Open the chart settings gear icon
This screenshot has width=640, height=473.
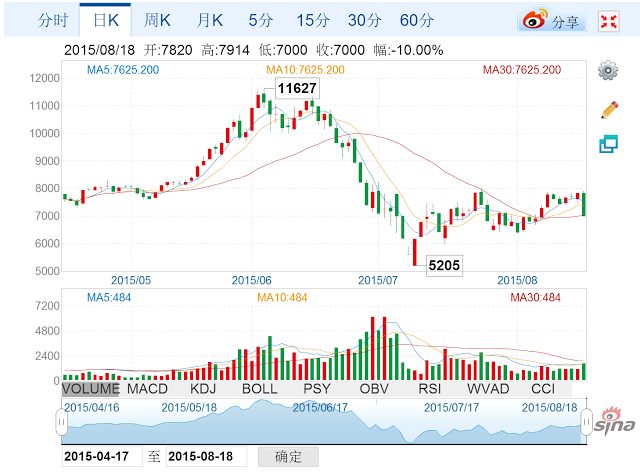(x=607, y=70)
